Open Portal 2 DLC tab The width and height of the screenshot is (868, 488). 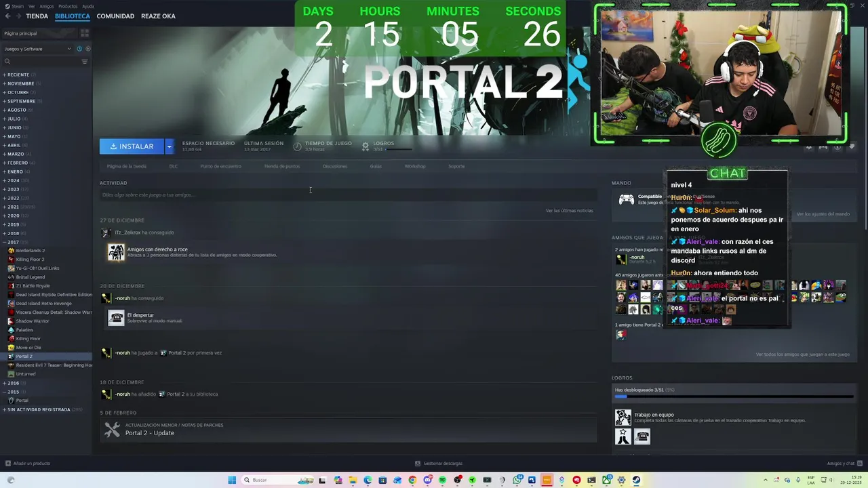coord(174,166)
